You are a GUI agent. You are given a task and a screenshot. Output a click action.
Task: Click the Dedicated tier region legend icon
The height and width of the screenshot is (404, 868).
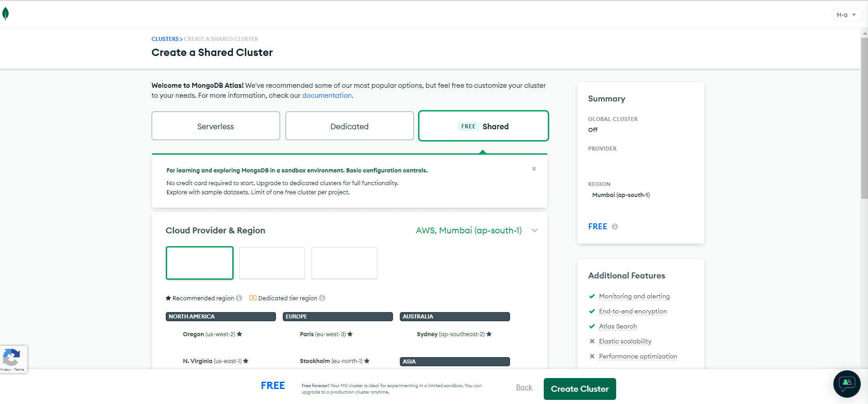253,298
